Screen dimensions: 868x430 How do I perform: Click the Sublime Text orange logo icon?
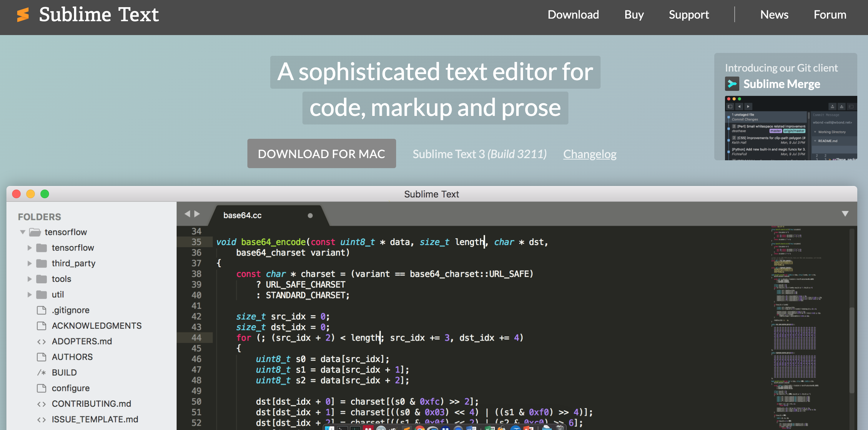point(23,15)
